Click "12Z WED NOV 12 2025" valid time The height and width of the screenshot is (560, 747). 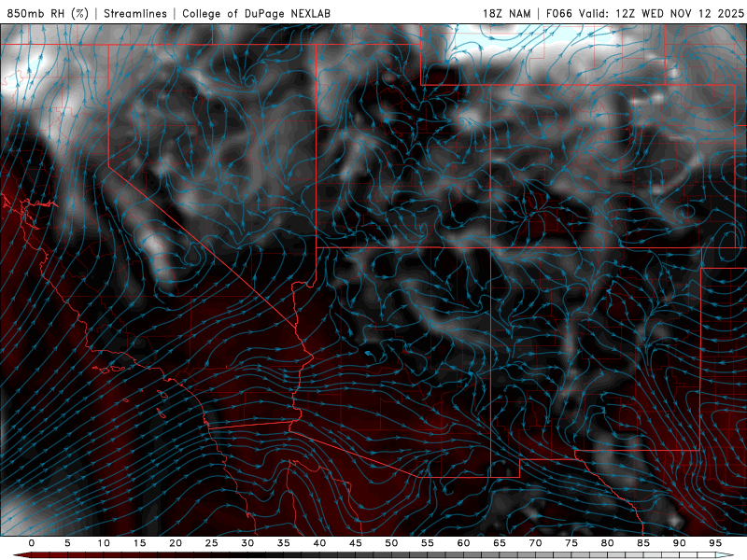click(680, 13)
